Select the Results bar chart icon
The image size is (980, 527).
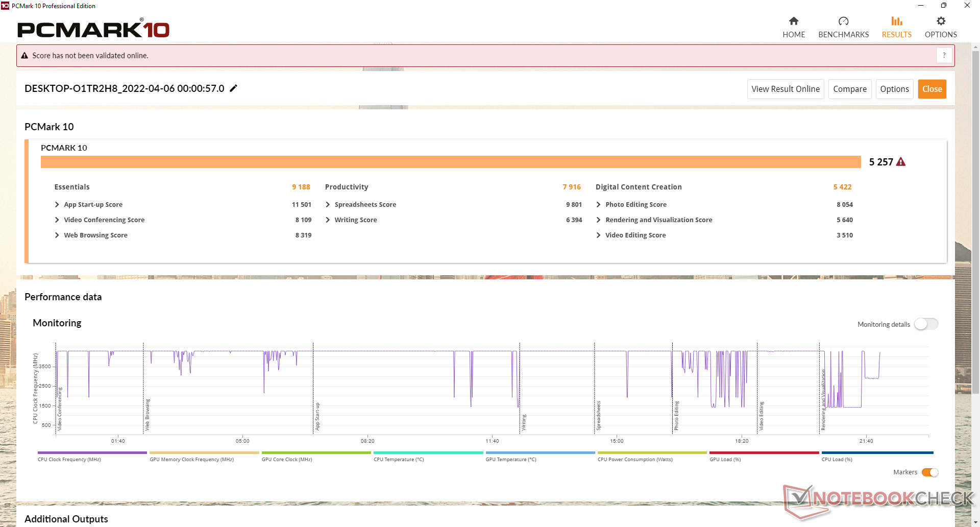tap(896, 21)
